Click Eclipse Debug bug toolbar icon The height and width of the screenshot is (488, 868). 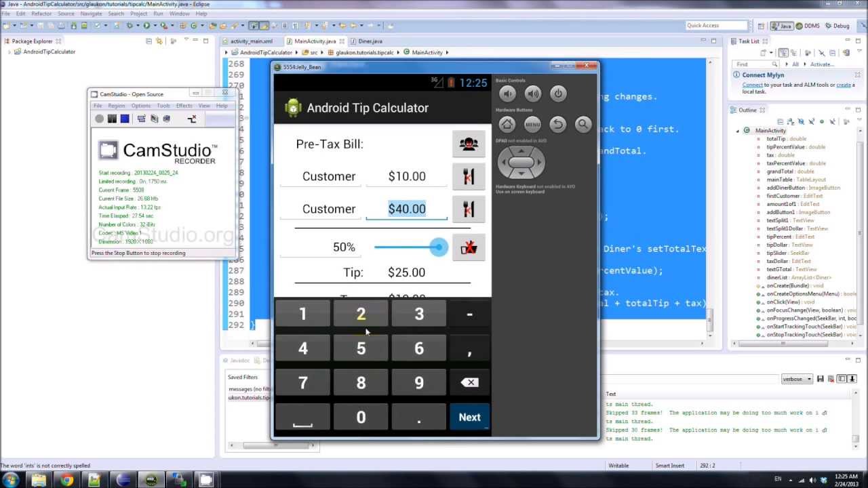pos(129,26)
